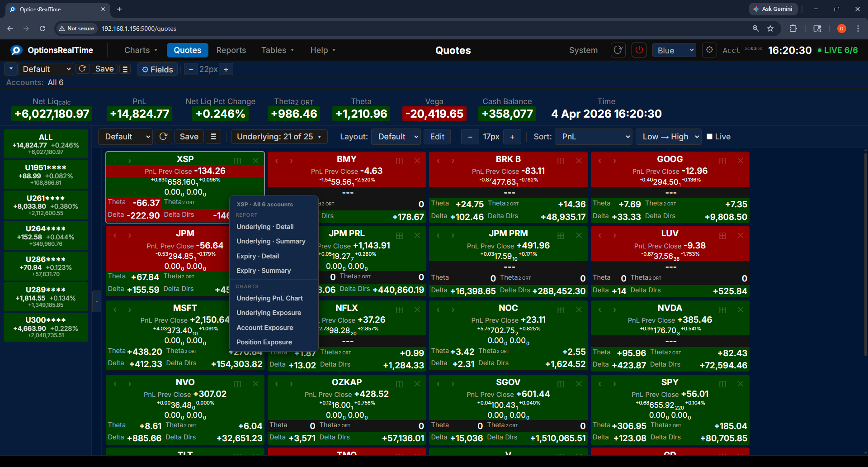
Task: Open the Charts dropdown menu
Action: coord(141,50)
